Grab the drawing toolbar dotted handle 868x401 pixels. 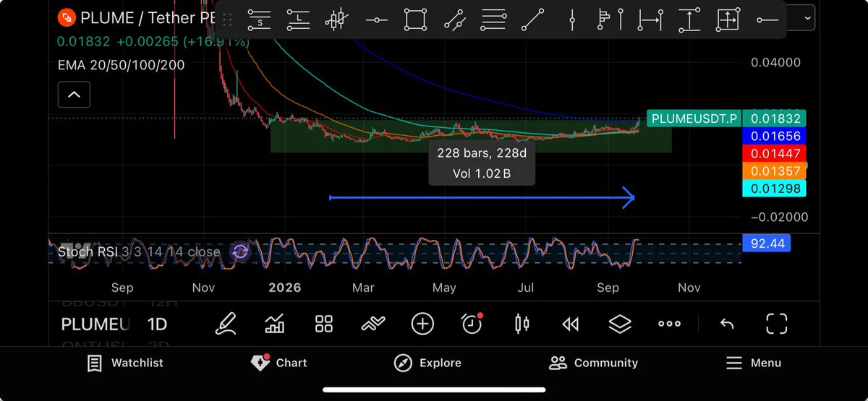point(228,20)
